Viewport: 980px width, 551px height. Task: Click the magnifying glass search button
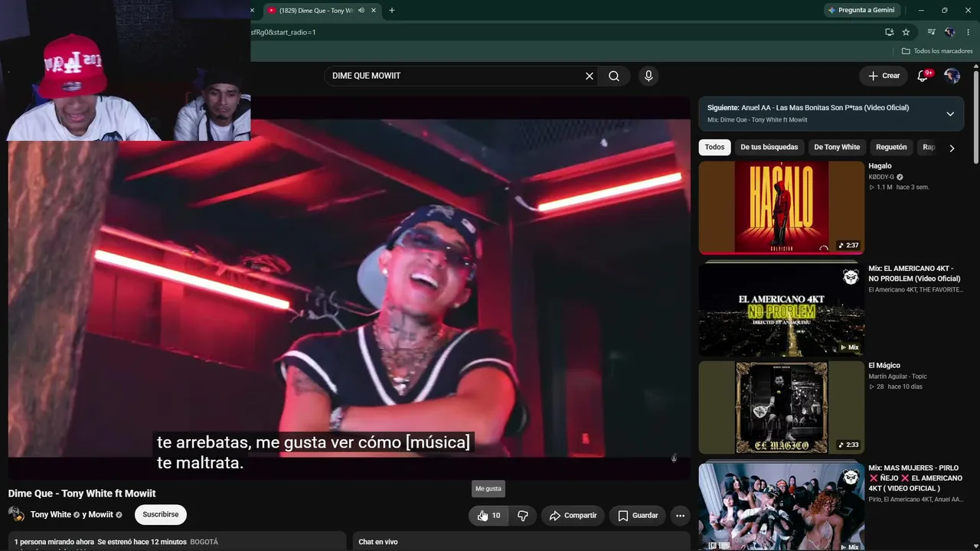614,76
